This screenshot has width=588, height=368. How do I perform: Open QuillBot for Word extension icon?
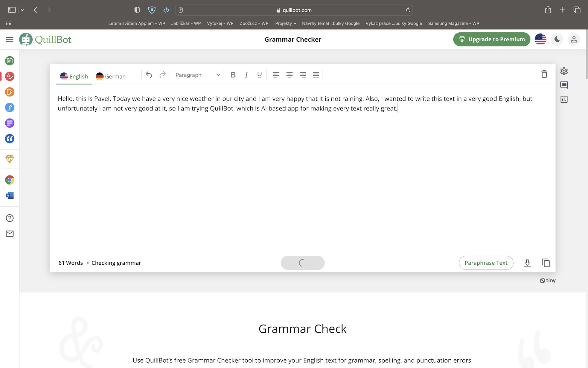[10, 196]
